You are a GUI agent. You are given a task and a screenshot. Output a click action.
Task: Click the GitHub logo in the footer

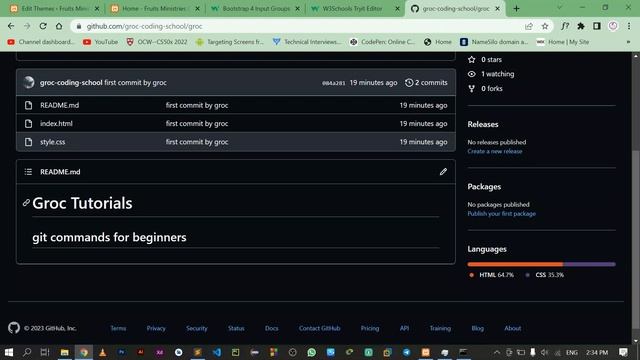(14, 328)
